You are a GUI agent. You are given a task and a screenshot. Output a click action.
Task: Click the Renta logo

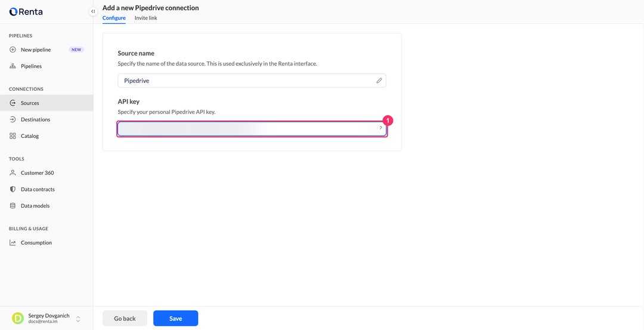(x=26, y=12)
